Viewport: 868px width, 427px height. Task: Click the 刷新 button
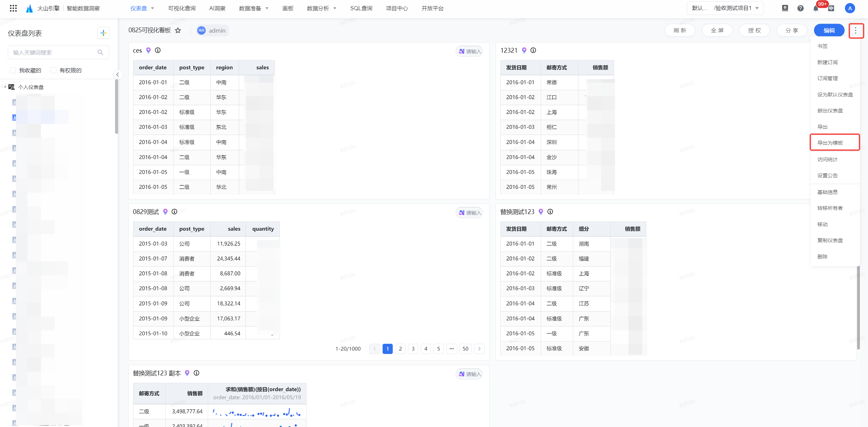coord(680,31)
